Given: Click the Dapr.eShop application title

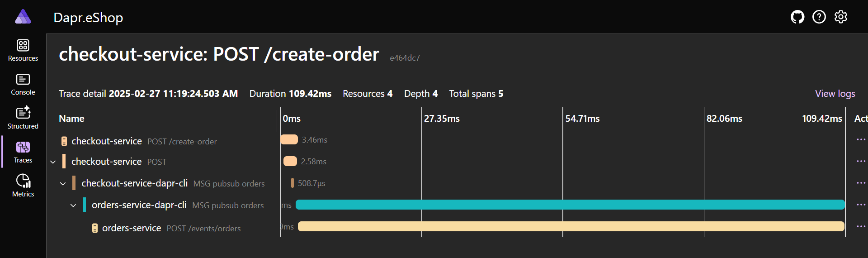Looking at the screenshot, I should point(88,17).
